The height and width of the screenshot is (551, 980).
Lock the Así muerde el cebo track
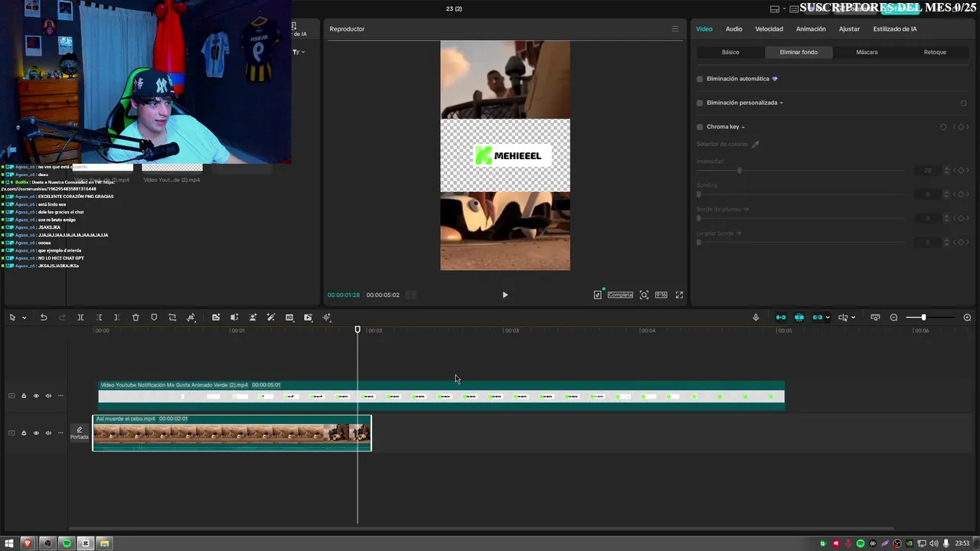[24, 433]
